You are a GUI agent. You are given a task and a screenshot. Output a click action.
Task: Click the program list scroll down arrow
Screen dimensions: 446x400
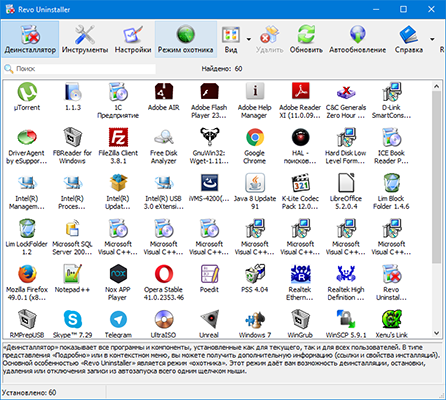pos(436,333)
